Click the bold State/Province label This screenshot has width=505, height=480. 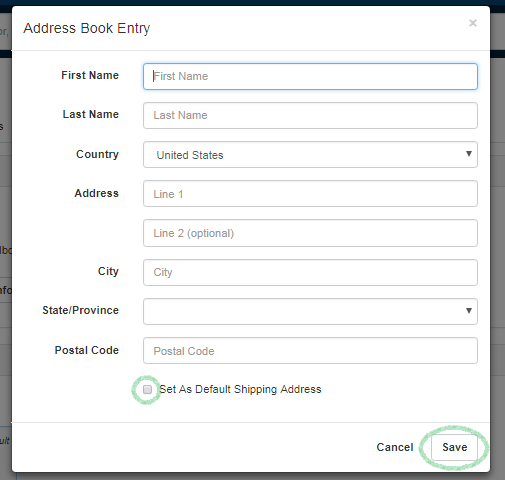80,310
